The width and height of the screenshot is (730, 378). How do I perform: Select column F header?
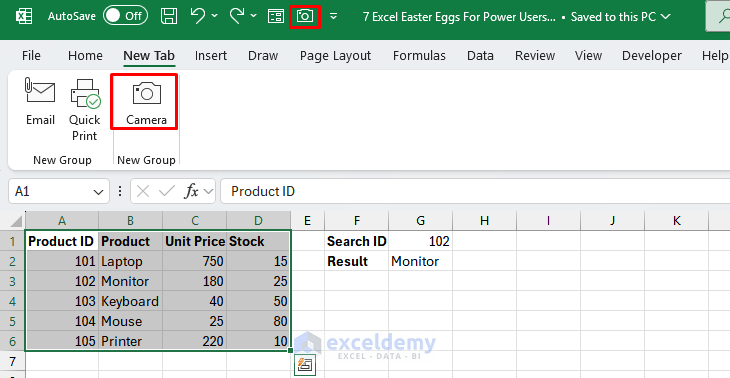click(357, 221)
